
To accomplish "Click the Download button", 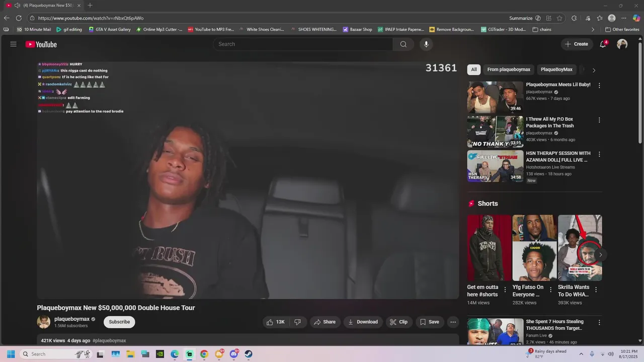I will click(363, 322).
